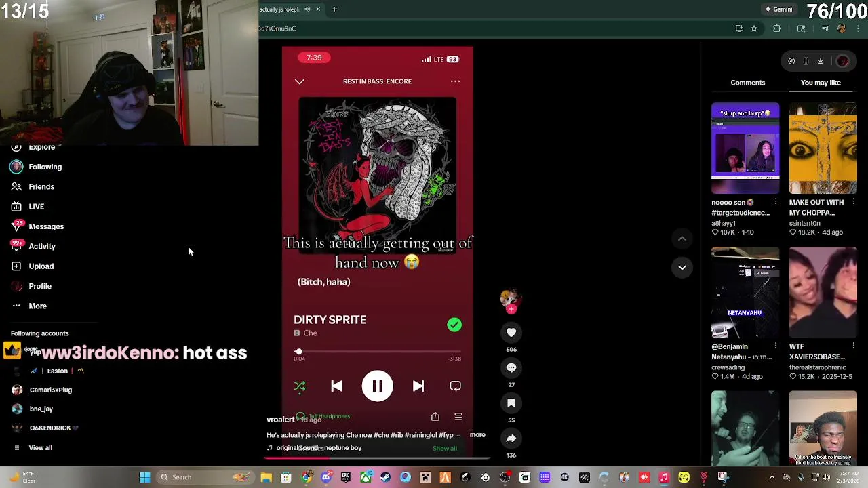The height and width of the screenshot is (488, 868).
Task: Collapse Spotify player with down chevron
Action: pos(300,81)
